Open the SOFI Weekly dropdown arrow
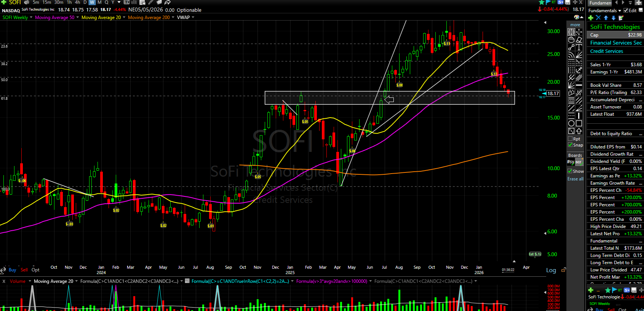 [x=31, y=17]
